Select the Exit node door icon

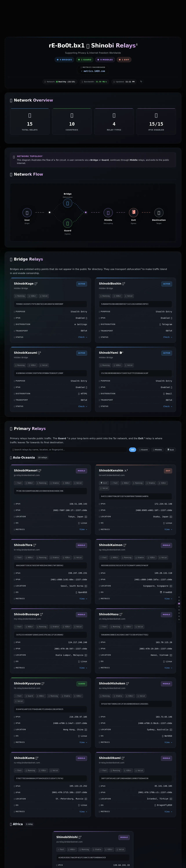point(133,212)
